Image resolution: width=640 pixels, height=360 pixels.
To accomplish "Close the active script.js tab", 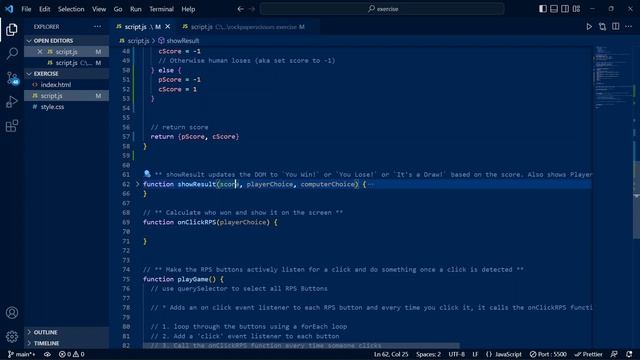I will pyautogui.click(x=168, y=27).
